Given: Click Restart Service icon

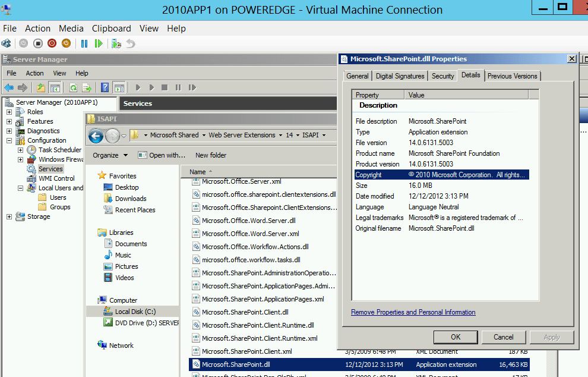Looking at the screenshot, I should point(192,87).
